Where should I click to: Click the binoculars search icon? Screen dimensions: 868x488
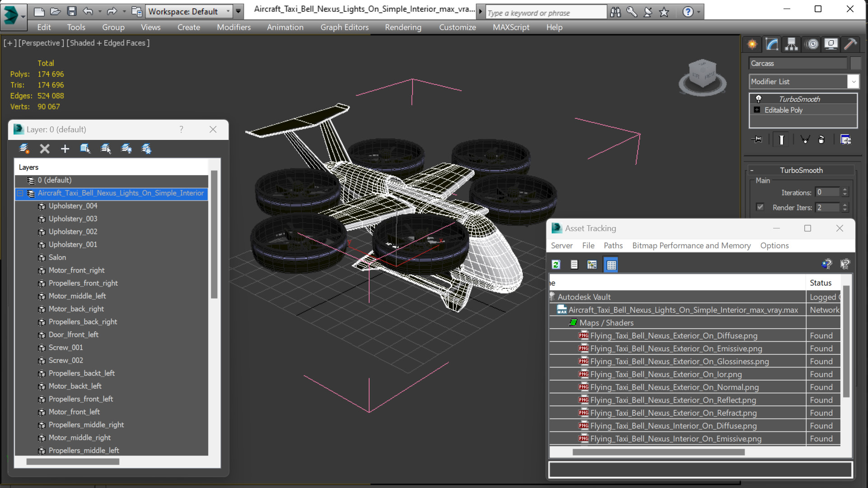click(x=615, y=12)
